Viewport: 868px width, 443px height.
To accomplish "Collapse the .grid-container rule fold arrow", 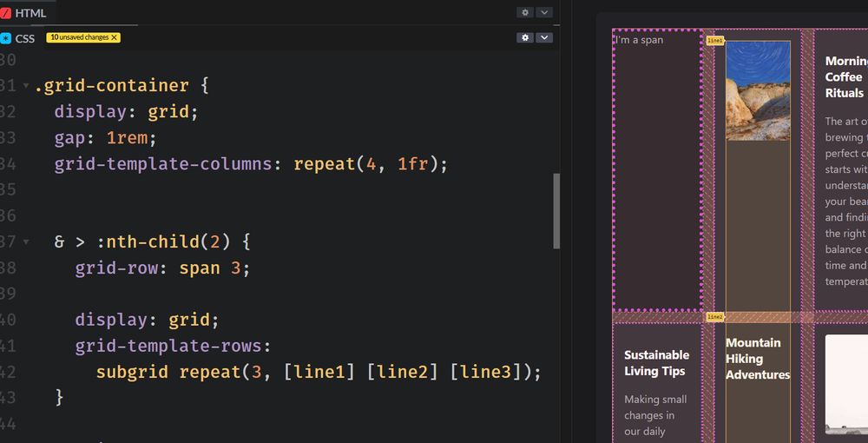I will pyautogui.click(x=26, y=86).
